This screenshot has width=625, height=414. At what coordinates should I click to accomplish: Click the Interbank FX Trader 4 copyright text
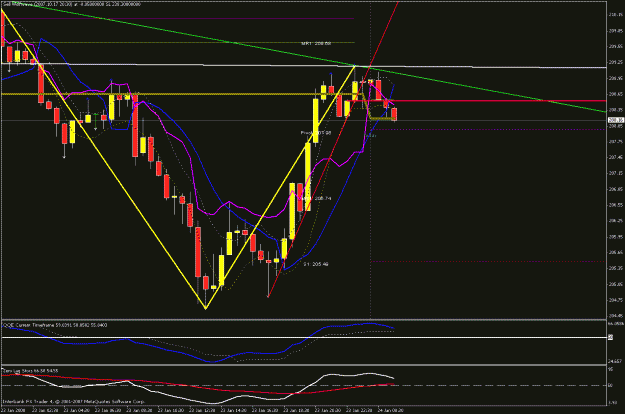[x=73, y=402]
